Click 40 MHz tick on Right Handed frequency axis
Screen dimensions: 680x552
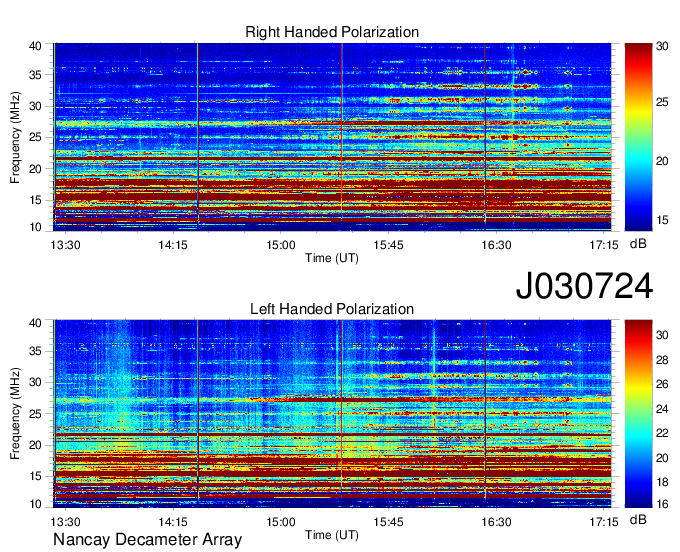click(35, 46)
